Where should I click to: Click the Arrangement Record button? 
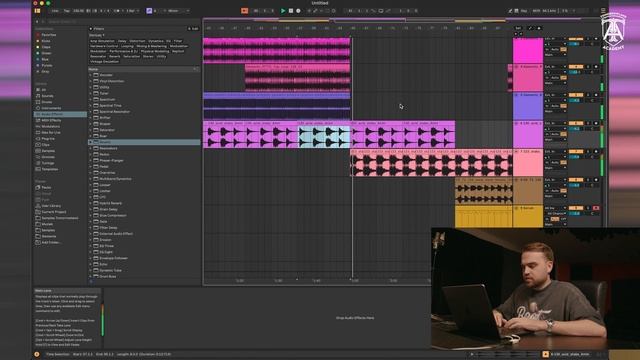(x=298, y=11)
